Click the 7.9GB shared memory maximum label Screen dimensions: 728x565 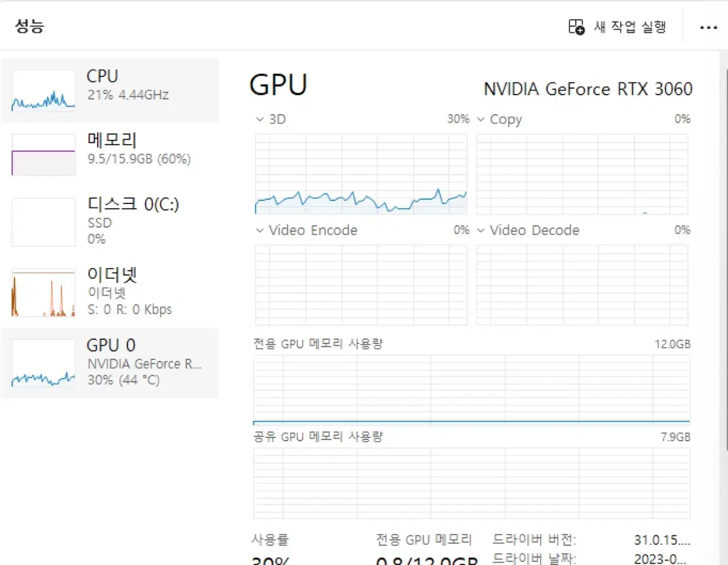pyautogui.click(x=675, y=437)
